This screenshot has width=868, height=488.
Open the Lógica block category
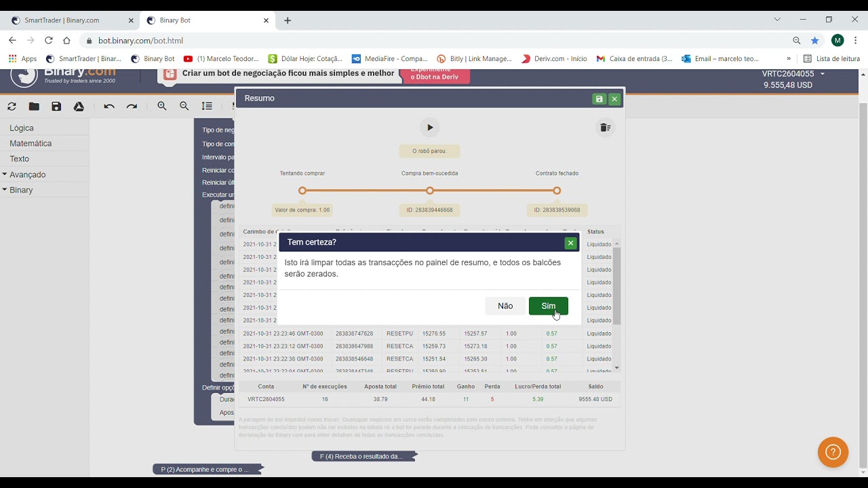click(22, 128)
